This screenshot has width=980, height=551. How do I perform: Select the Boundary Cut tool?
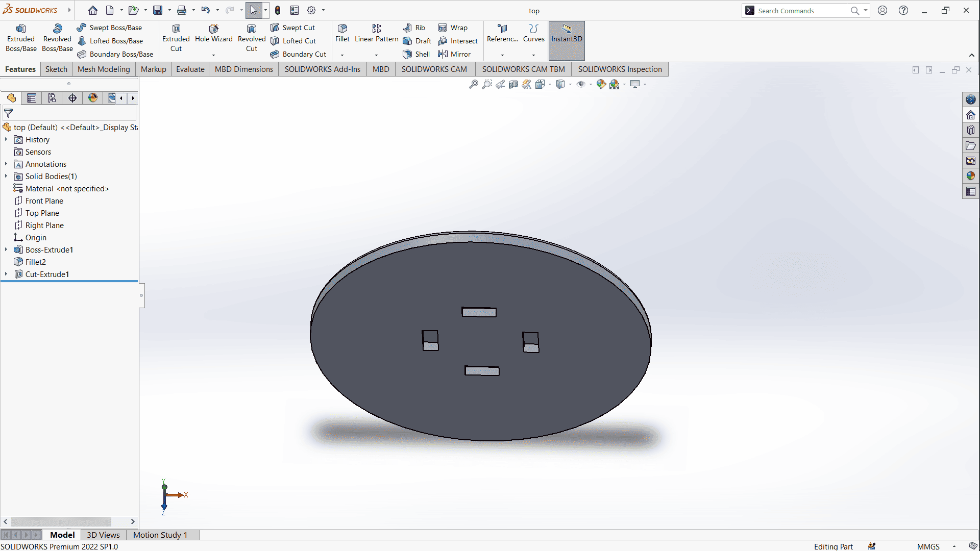[x=298, y=54]
